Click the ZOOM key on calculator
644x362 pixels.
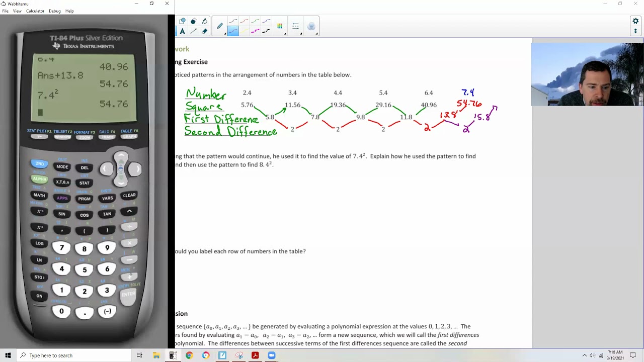coord(85,137)
